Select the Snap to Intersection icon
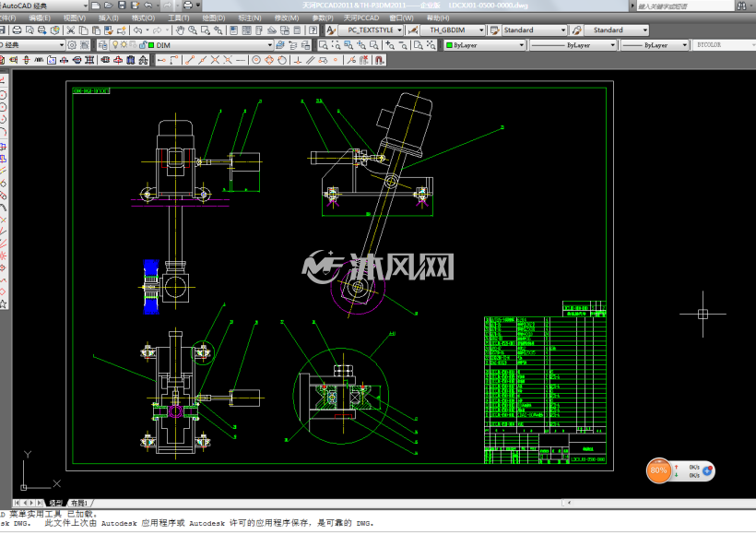This screenshot has width=756, height=535. (x=215, y=60)
